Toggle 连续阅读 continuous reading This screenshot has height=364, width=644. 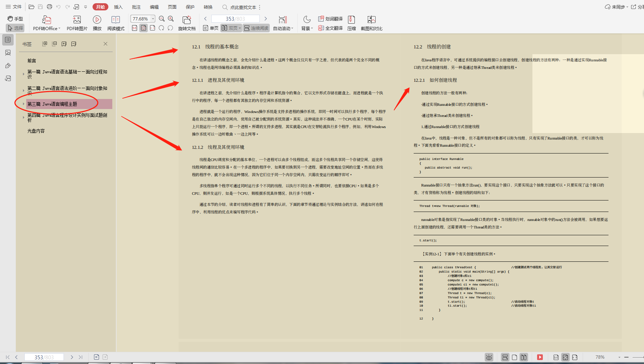[x=256, y=28]
